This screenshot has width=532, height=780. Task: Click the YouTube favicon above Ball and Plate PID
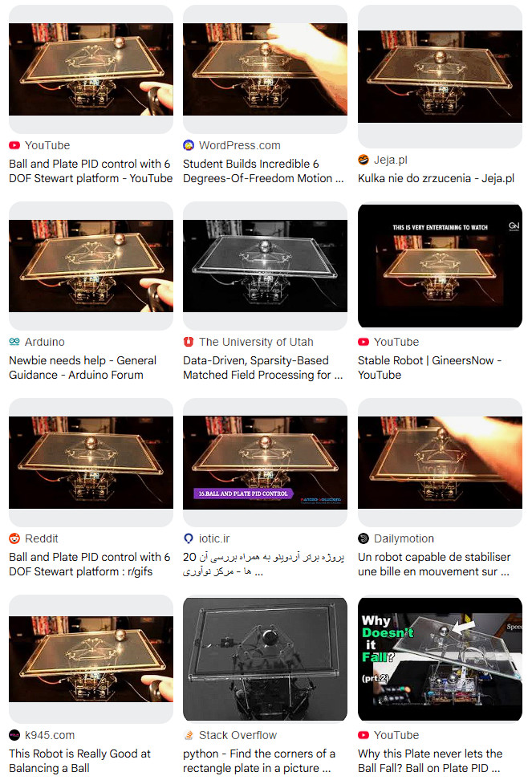click(14, 145)
